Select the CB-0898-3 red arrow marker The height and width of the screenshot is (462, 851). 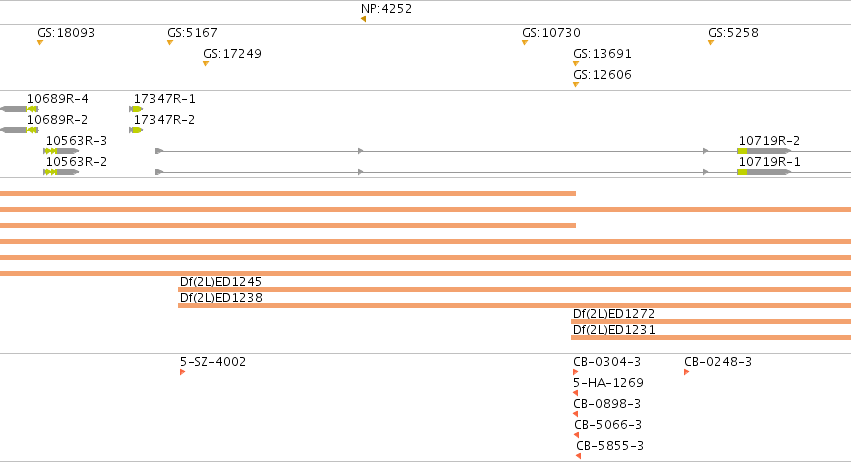[576, 414]
